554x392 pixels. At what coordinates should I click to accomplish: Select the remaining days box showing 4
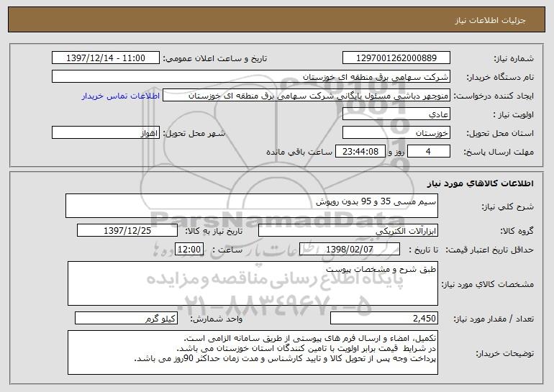[429, 152]
